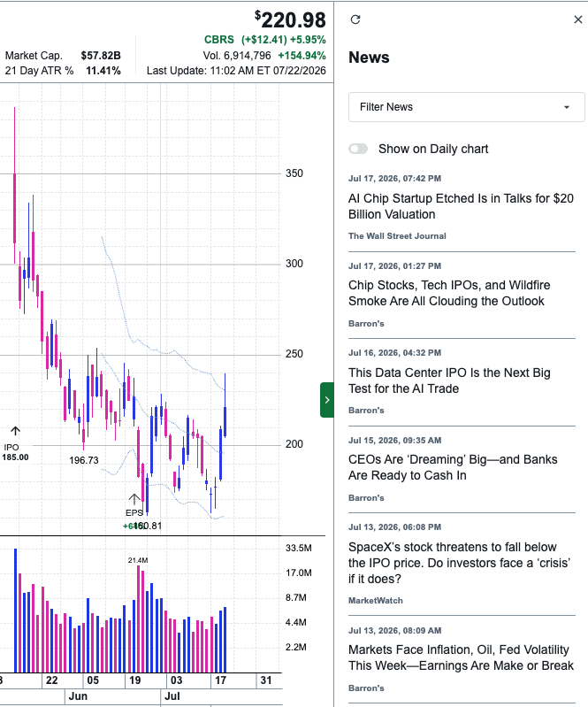This screenshot has width=588, height=707.
Task: Click the 160.81 low price label
Action: point(149,526)
